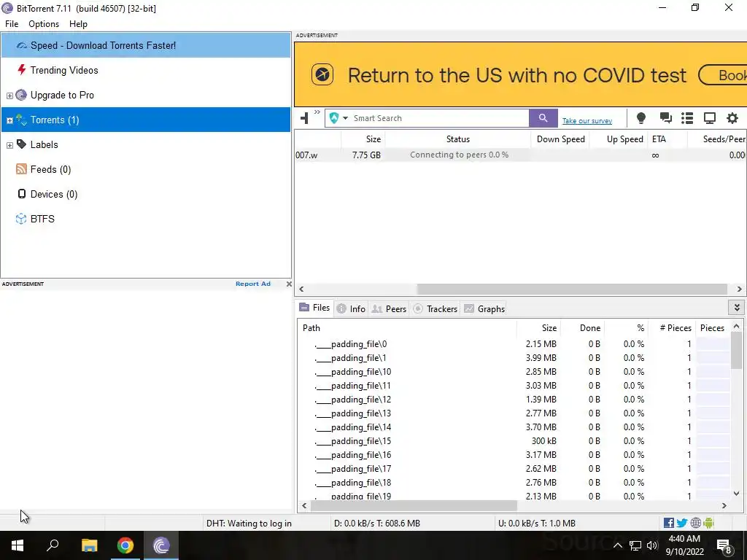
Task: Close the sidebar advertisement
Action: point(289,284)
